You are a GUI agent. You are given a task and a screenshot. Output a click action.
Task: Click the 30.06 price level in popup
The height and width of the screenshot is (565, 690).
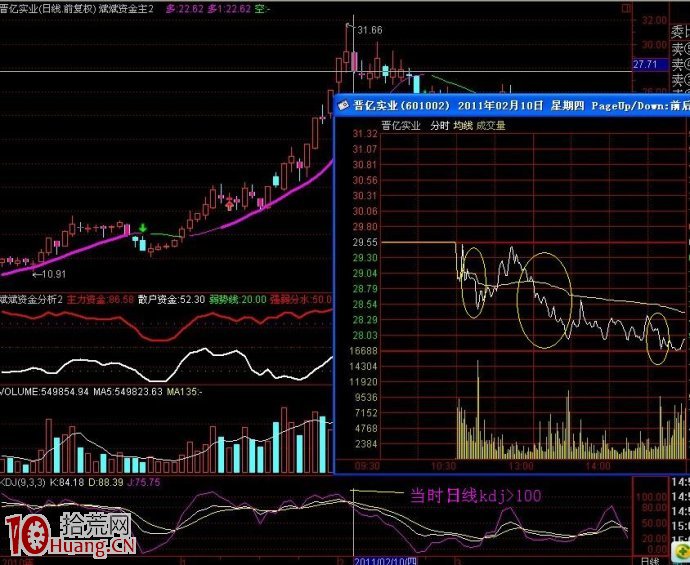pos(365,211)
